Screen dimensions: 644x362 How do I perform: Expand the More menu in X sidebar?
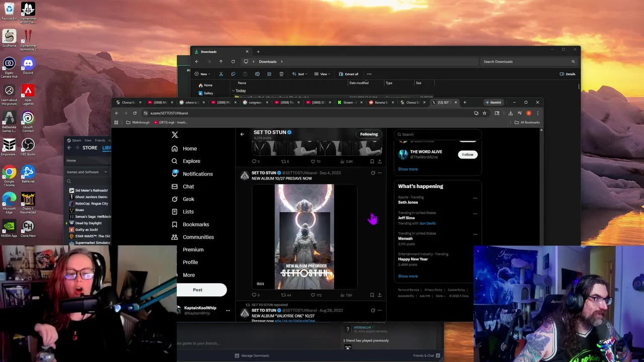pos(189,275)
